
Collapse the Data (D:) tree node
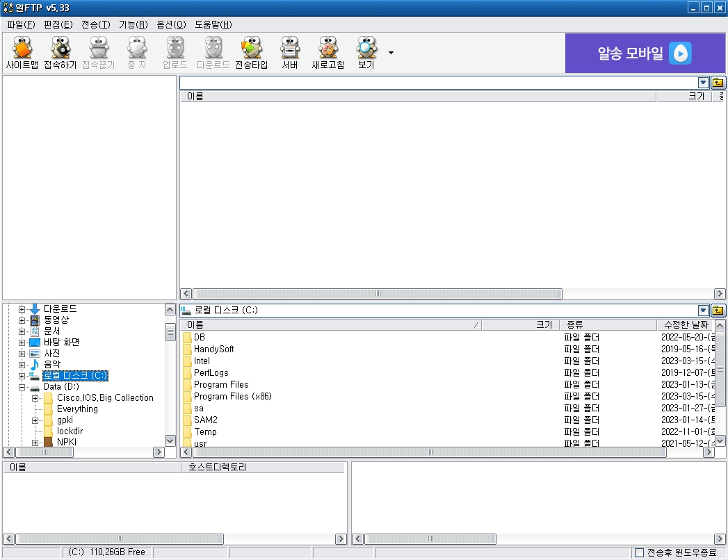pos(22,387)
